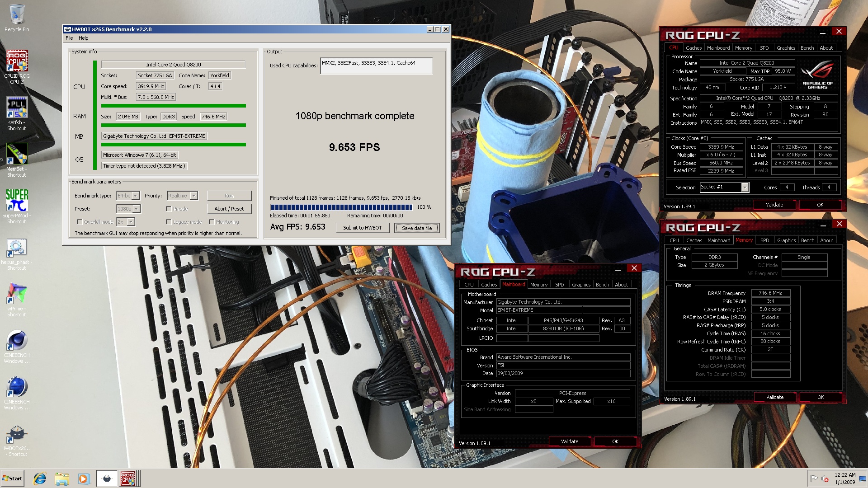The width and height of the screenshot is (868, 488).
Task: Click the ROG Republic of Gamers logo
Action: tap(817, 75)
